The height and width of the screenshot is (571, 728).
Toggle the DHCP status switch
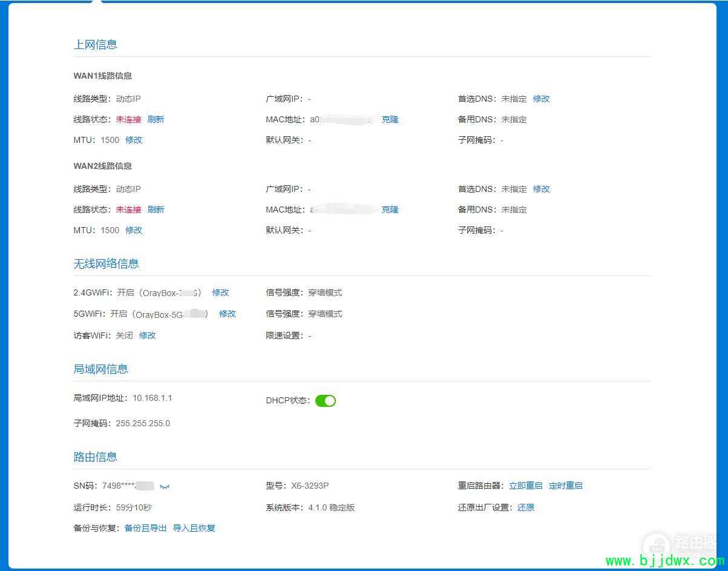(x=326, y=401)
